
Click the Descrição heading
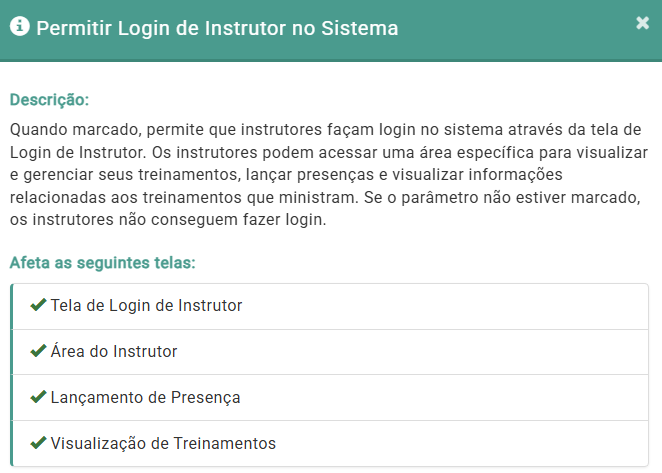click(x=49, y=100)
